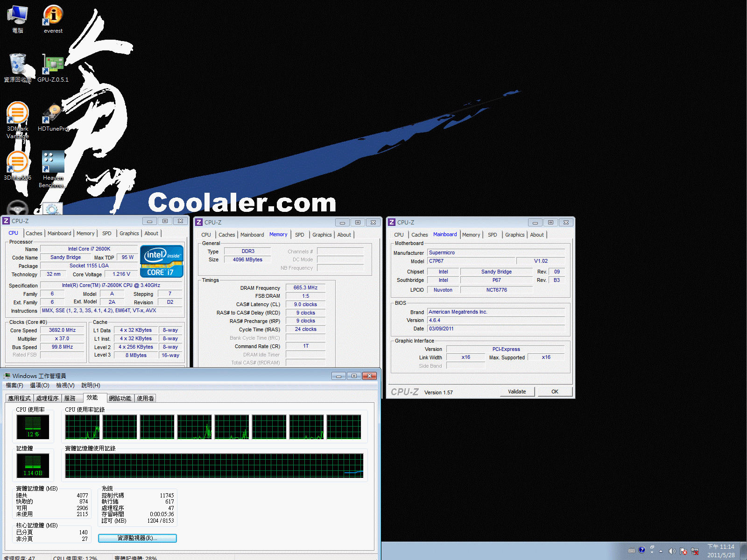Open SPD tab in the CPU-Z CPU window
747x560 pixels.
[107, 233]
